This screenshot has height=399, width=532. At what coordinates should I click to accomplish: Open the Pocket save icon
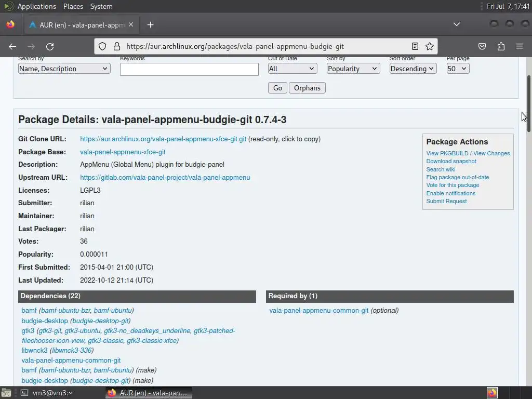(x=482, y=46)
